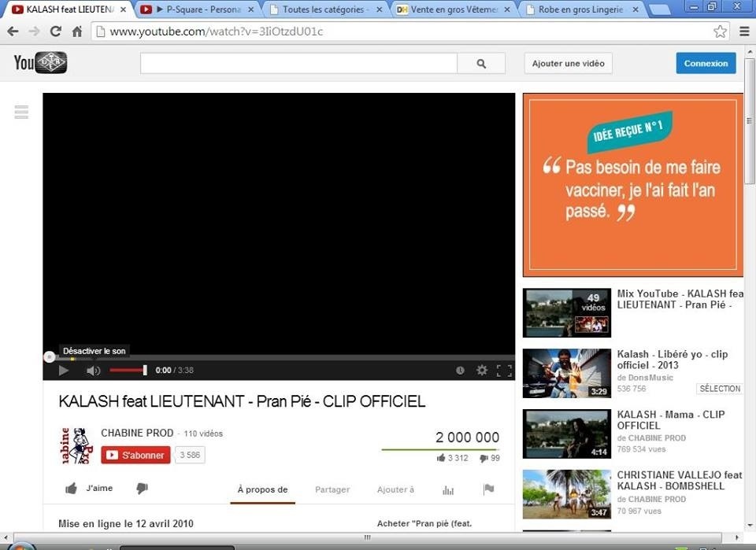Toggle the Watch Later clock icon
756x550 pixels.
coord(460,371)
